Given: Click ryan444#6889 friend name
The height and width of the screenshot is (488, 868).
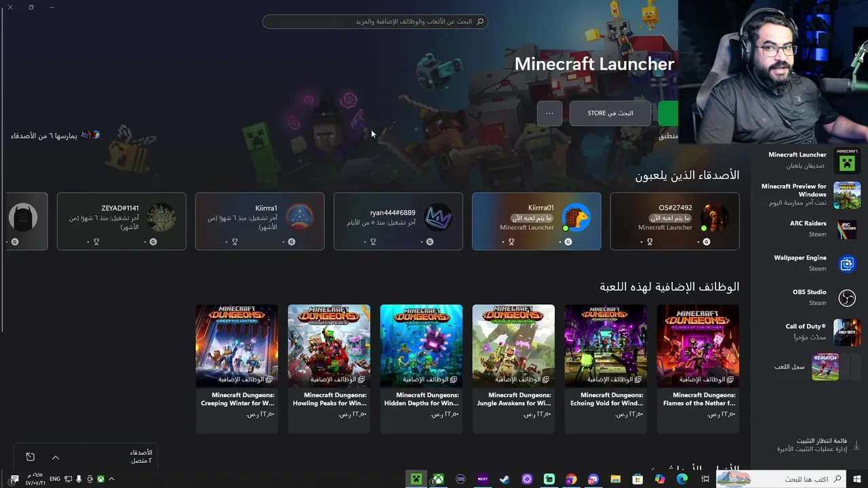Looking at the screenshot, I should pos(393,213).
